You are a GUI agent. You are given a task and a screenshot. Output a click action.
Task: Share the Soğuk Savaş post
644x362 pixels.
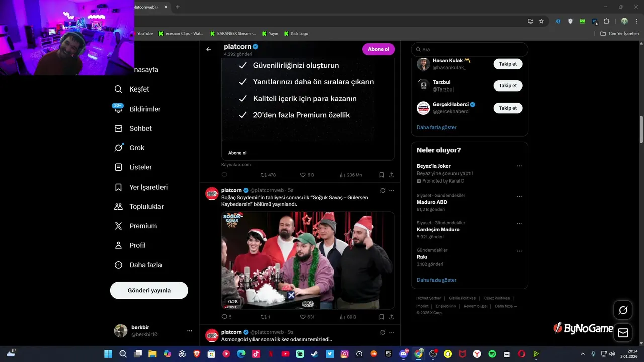(392, 317)
